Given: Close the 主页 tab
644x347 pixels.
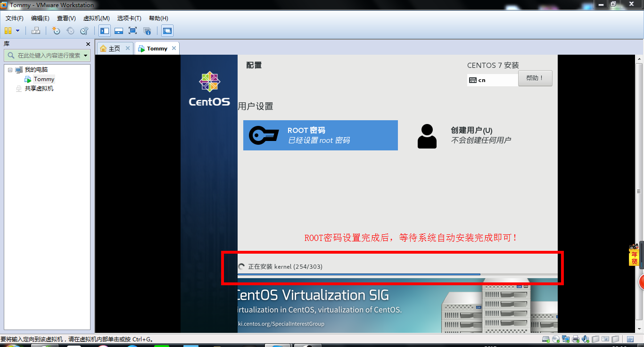Looking at the screenshot, I should point(128,48).
